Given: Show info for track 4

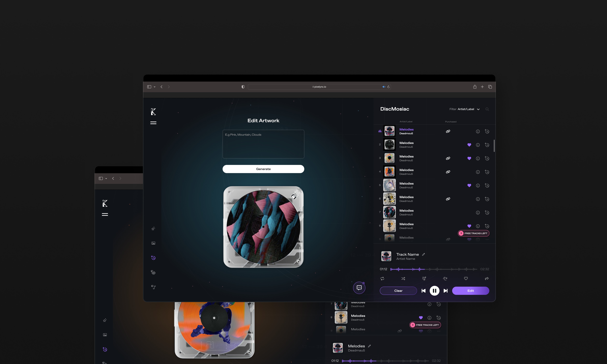Looking at the screenshot, I should tap(478, 172).
